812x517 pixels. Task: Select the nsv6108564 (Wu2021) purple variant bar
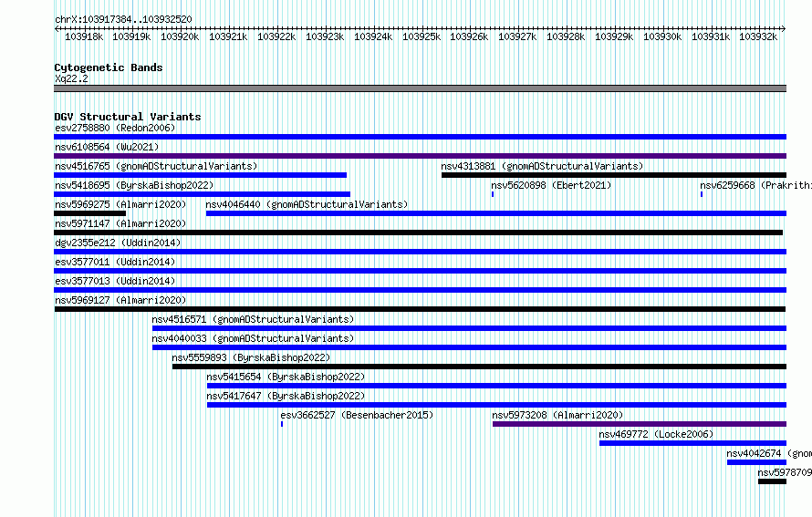point(420,156)
